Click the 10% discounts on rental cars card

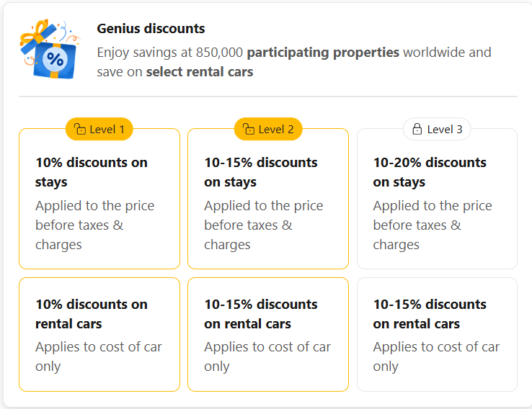click(99, 334)
